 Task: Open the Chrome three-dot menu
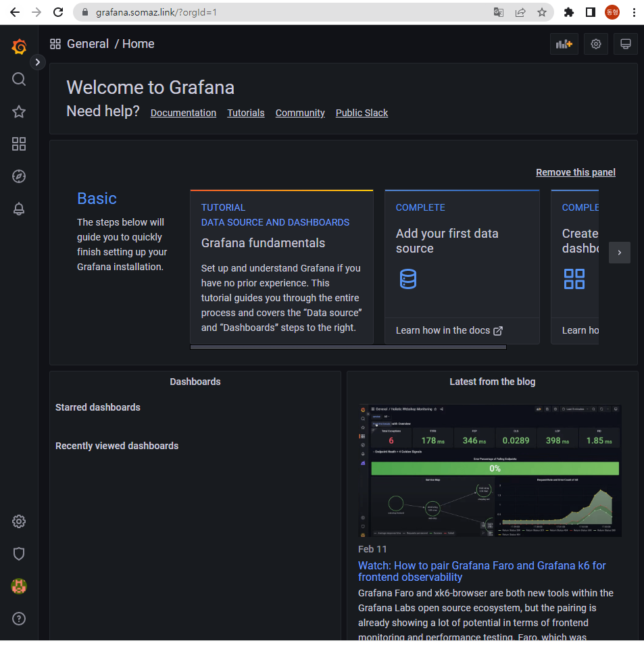(634, 12)
